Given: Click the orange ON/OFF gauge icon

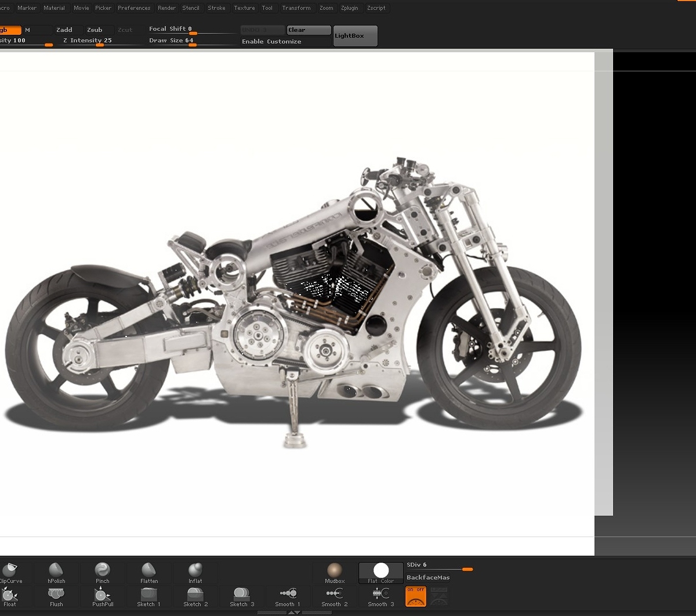Looking at the screenshot, I should (416, 596).
